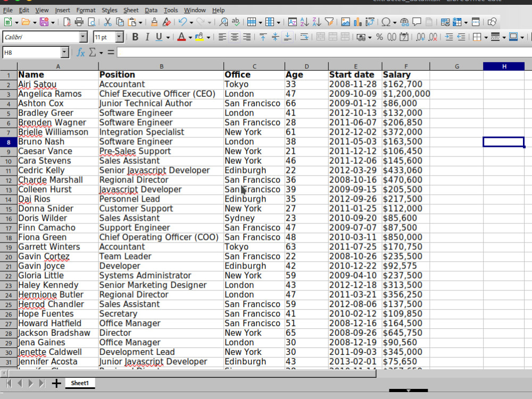The image size is (532, 399).
Task: Format as Percent button
Action: pyautogui.click(x=379, y=37)
